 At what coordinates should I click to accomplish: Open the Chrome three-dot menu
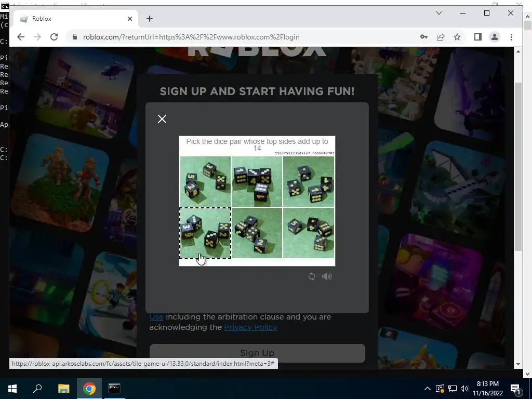(x=511, y=37)
